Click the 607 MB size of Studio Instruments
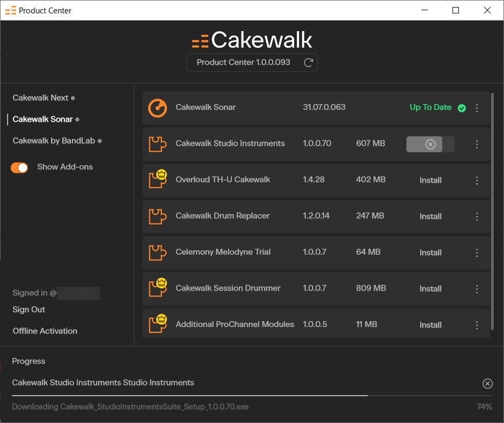This screenshot has height=423, width=504. pos(370,144)
